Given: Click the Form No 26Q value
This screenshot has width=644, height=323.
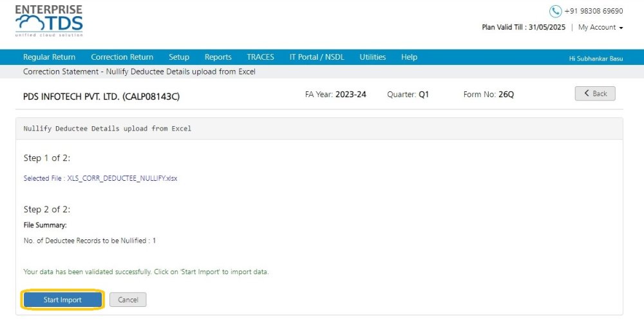Looking at the screenshot, I should [x=506, y=95].
